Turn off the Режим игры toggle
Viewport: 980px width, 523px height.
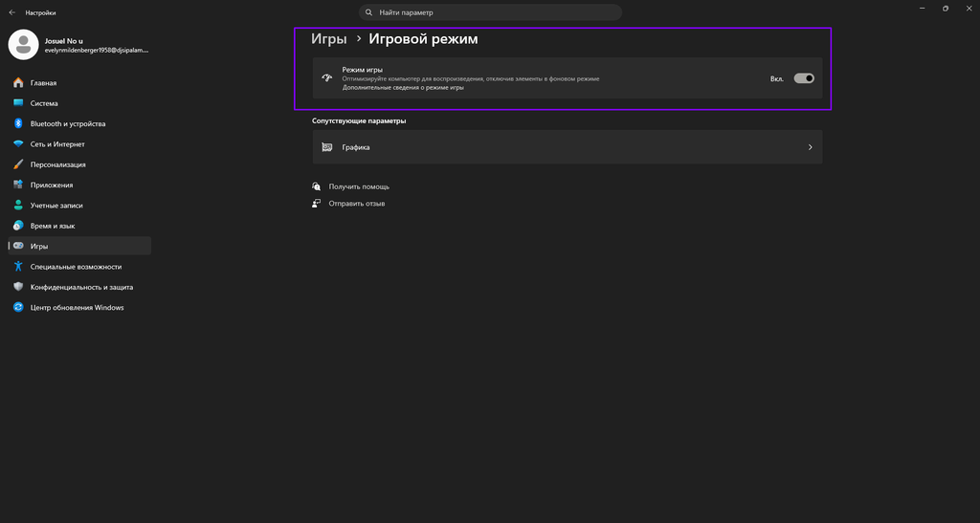coord(804,78)
